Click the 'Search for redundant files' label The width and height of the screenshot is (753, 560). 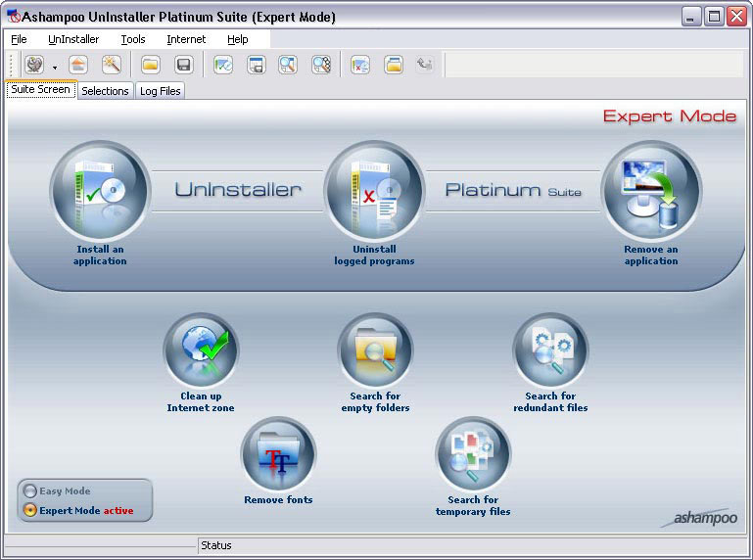[x=550, y=402]
